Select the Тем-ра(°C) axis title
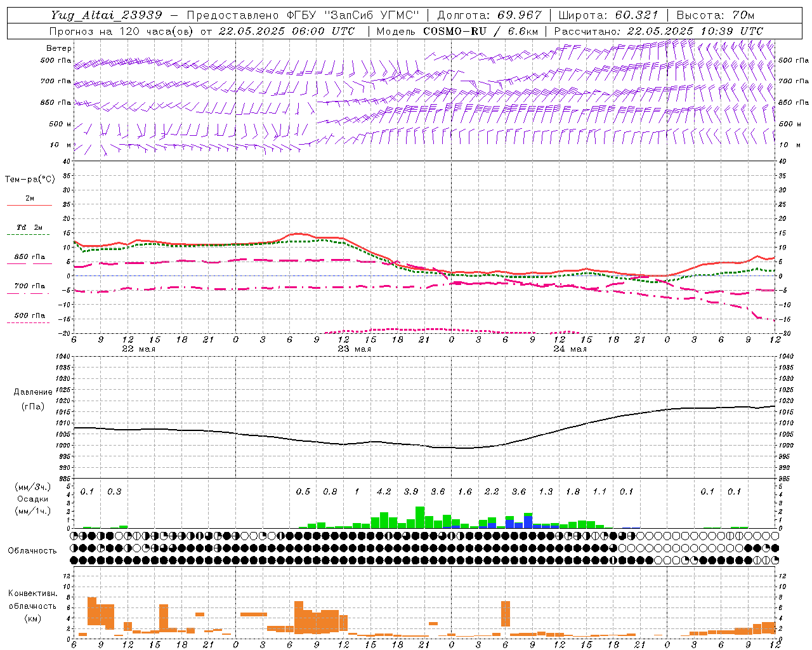 click(30, 180)
